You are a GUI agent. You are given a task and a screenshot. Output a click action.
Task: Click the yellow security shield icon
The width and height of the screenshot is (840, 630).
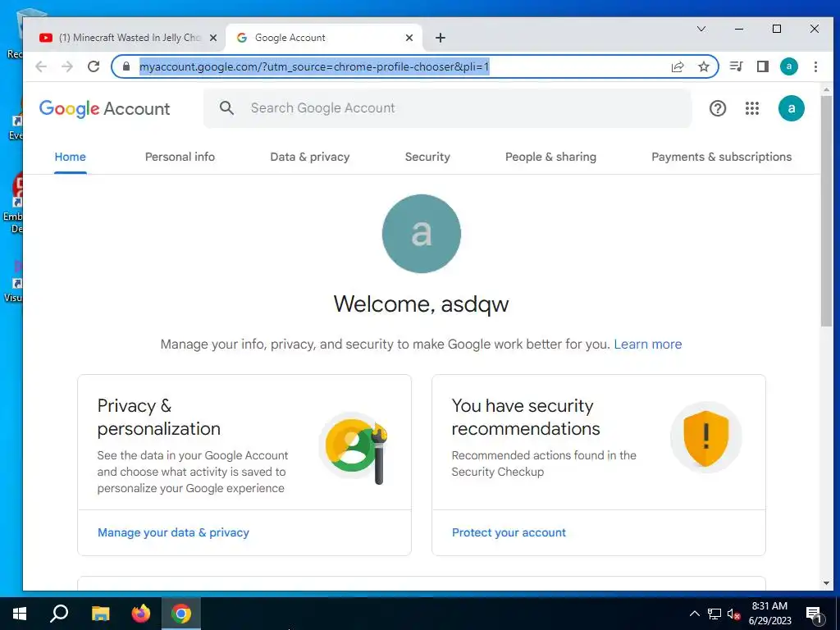click(x=706, y=438)
